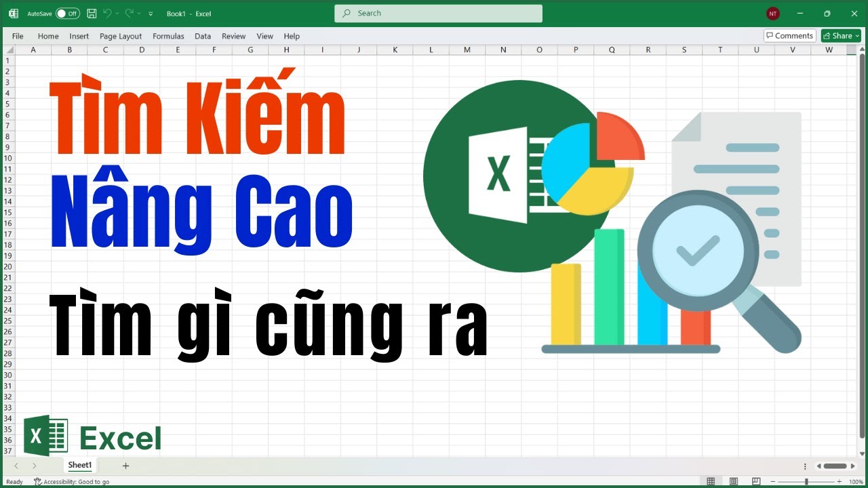Click the Undo arrow icon
This screenshot has height=488, width=868.
tap(106, 14)
